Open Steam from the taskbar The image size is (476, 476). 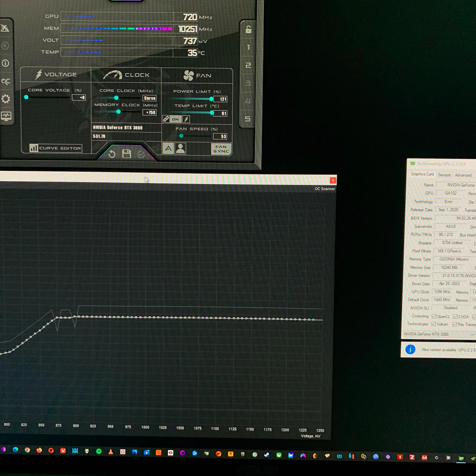267,455
